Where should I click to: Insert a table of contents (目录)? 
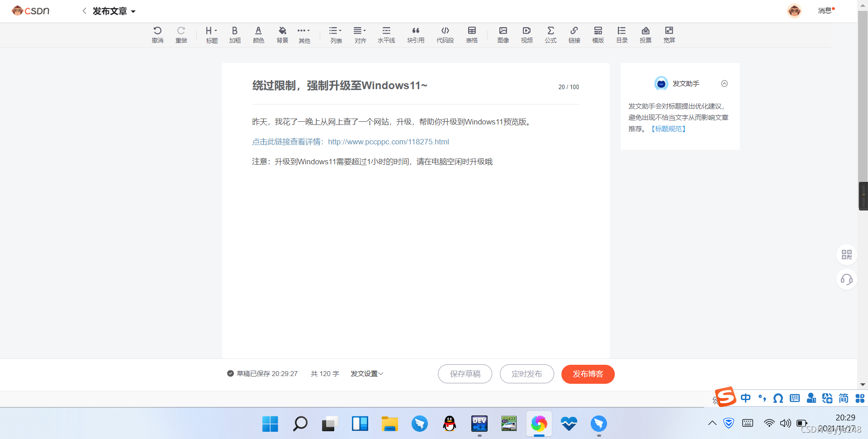click(x=622, y=35)
